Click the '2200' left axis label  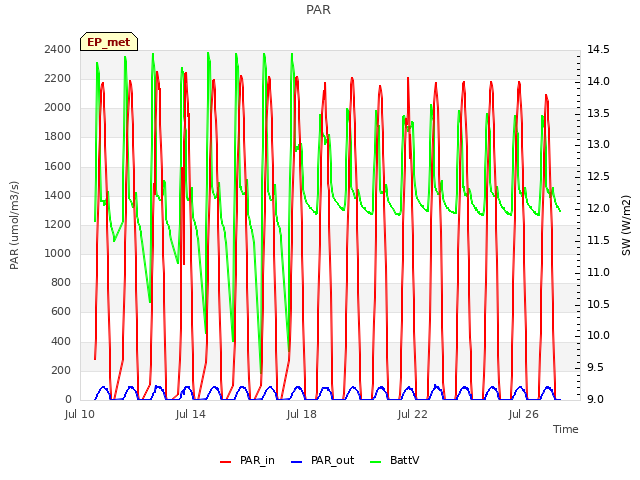point(58,78)
